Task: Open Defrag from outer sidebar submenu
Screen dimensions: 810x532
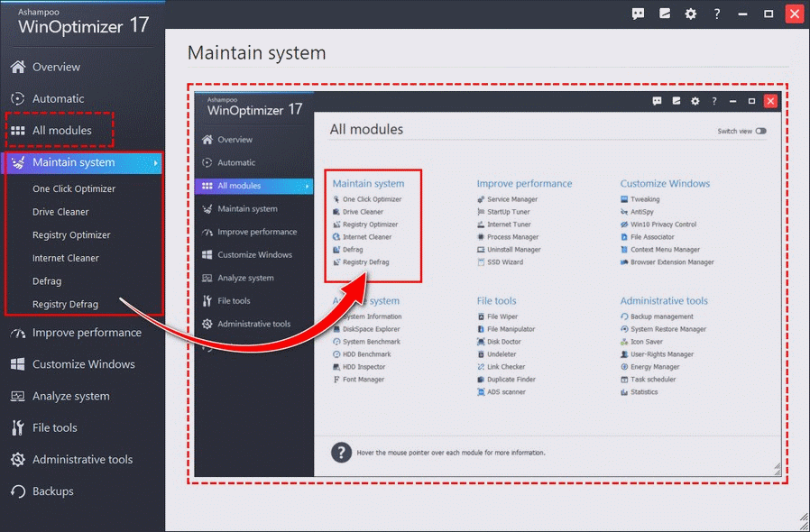Action: pyautogui.click(x=47, y=281)
